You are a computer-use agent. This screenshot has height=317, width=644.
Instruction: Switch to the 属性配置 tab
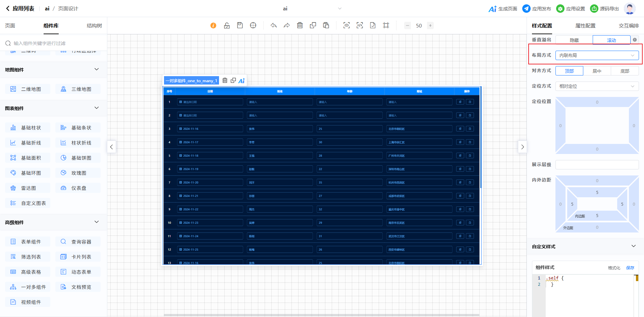tap(585, 26)
